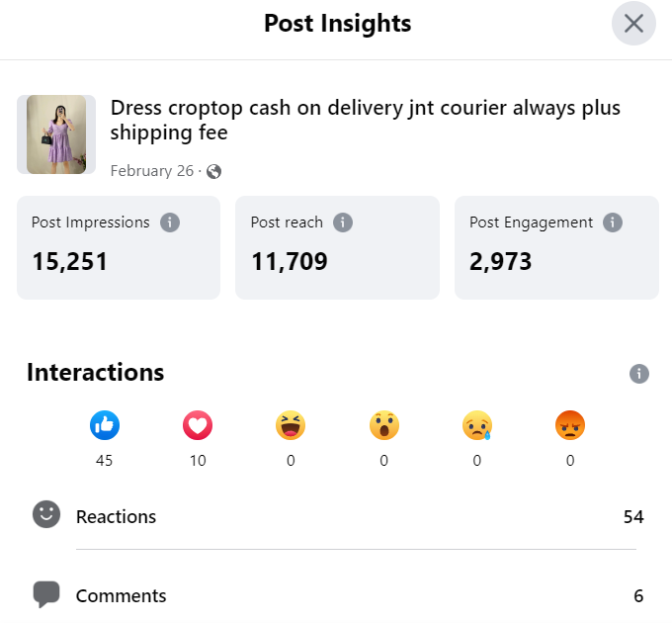Click Post Engagement info icon
The height and width of the screenshot is (623, 672).
[613, 222]
